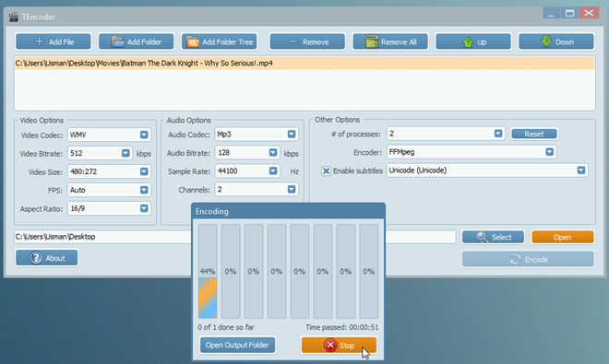This screenshot has height=364, width=609.
Task: Move selected file down with green arrow
Action: point(546,41)
